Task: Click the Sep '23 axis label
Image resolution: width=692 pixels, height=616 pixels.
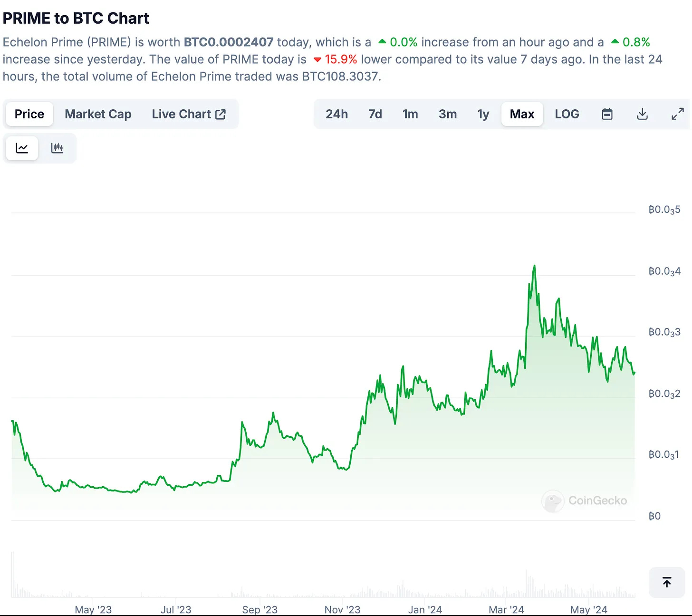Action: coord(259,609)
